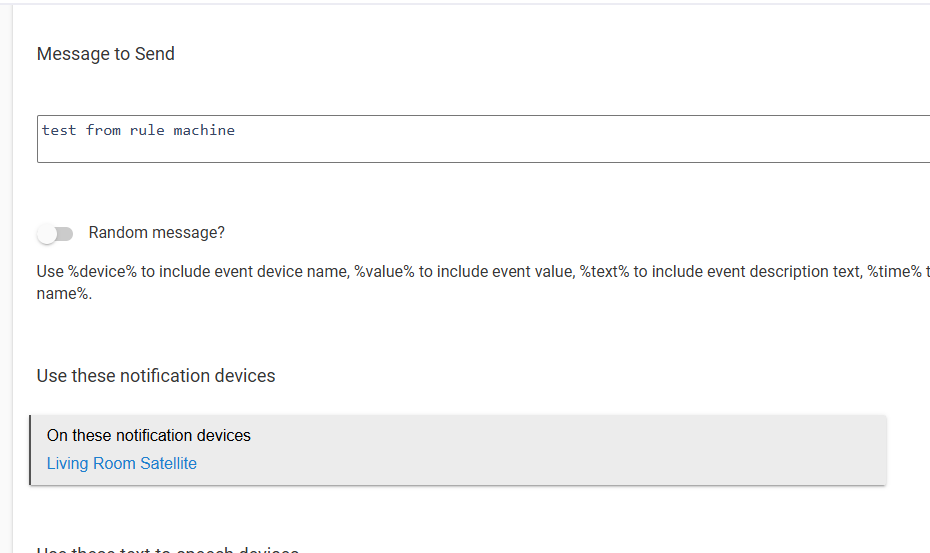Click the grey track of Random toggle

click(x=66, y=234)
